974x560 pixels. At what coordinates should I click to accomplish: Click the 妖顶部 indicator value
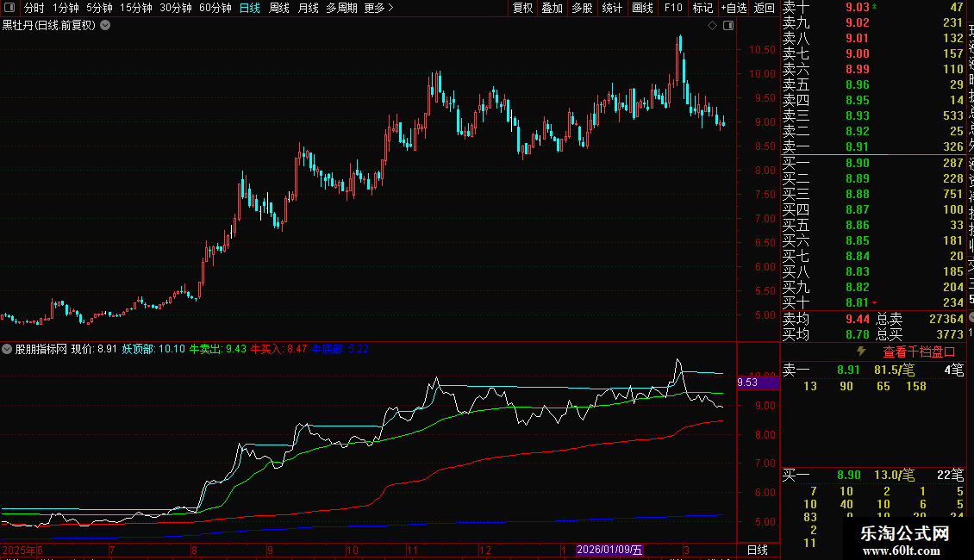[x=153, y=349]
